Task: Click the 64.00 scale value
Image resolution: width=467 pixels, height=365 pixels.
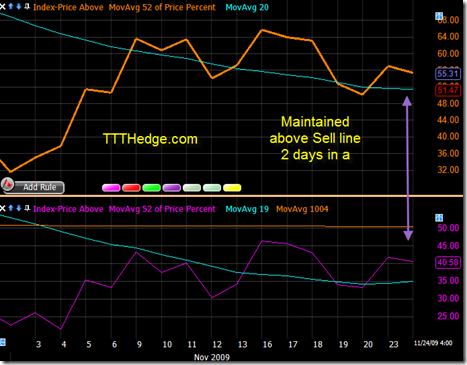Action: point(448,36)
